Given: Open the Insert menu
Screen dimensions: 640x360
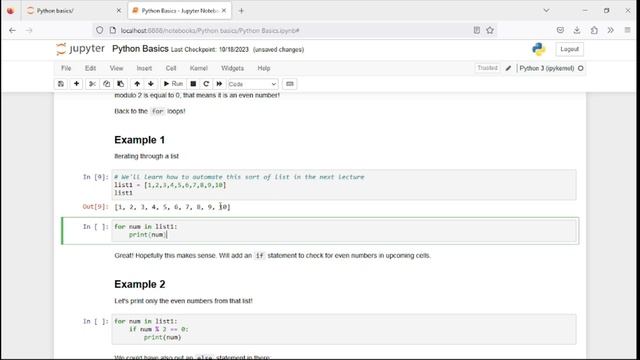Looking at the screenshot, I should pos(144,68).
